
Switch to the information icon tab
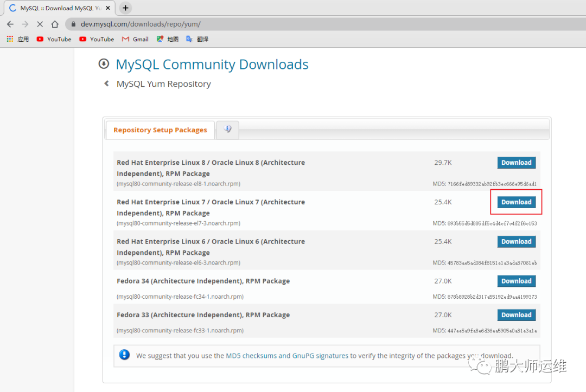pyautogui.click(x=227, y=129)
